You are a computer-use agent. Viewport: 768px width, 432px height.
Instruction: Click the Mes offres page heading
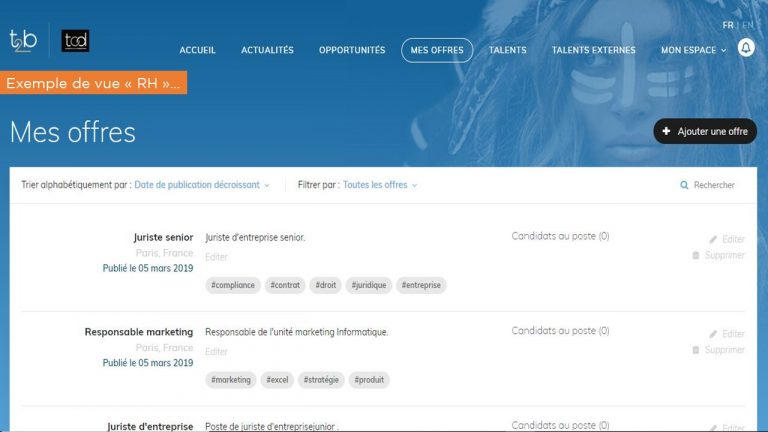[x=72, y=132]
